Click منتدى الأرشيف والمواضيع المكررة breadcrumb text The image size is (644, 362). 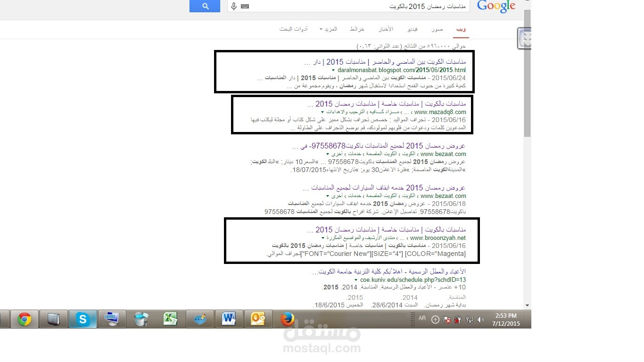pyautogui.click(x=362, y=238)
